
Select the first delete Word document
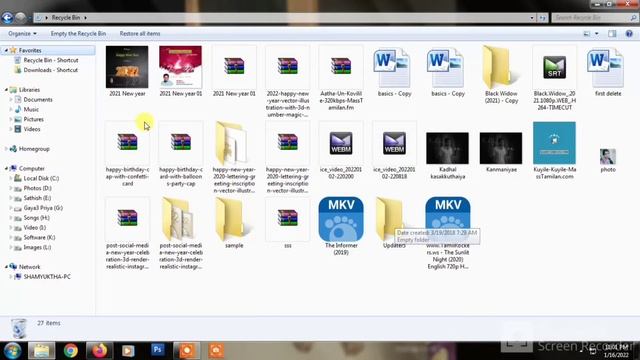click(606, 67)
